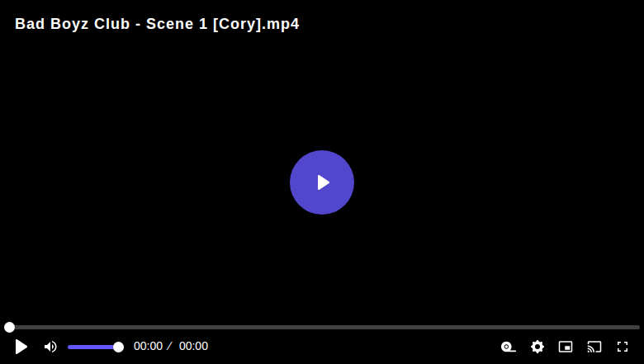Lower volume to minimum at the slider's left end

[69, 347]
